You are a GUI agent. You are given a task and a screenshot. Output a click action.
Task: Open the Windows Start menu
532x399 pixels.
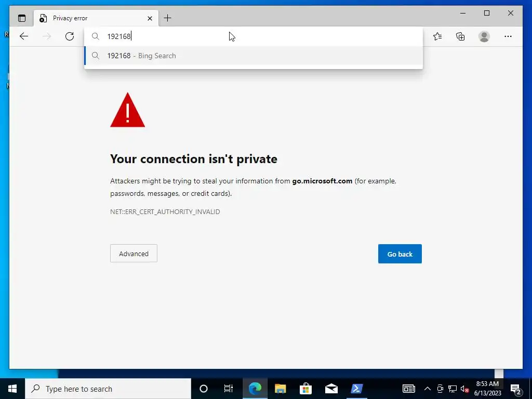(x=12, y=389)
